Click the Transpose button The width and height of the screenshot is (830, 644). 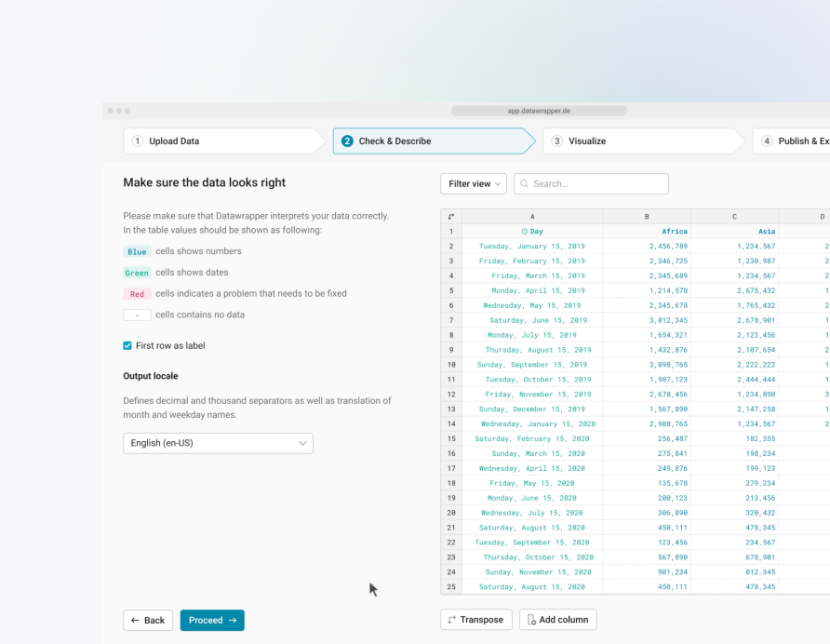[476, 620]
